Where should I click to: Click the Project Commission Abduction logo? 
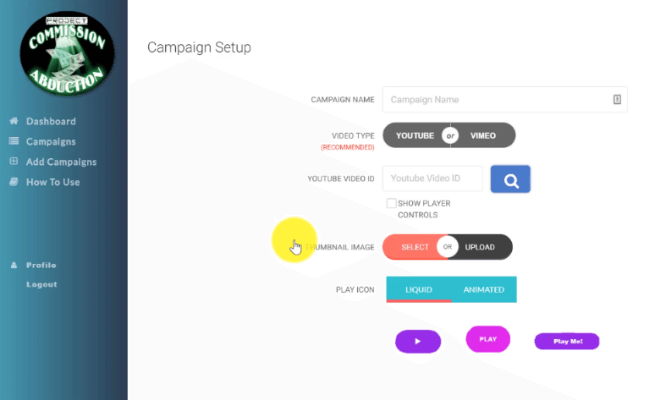(67, 53)
